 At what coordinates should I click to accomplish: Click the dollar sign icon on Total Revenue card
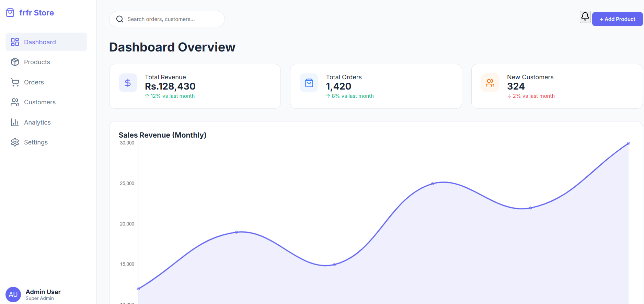pyautogui.click(x=128, y=83)
